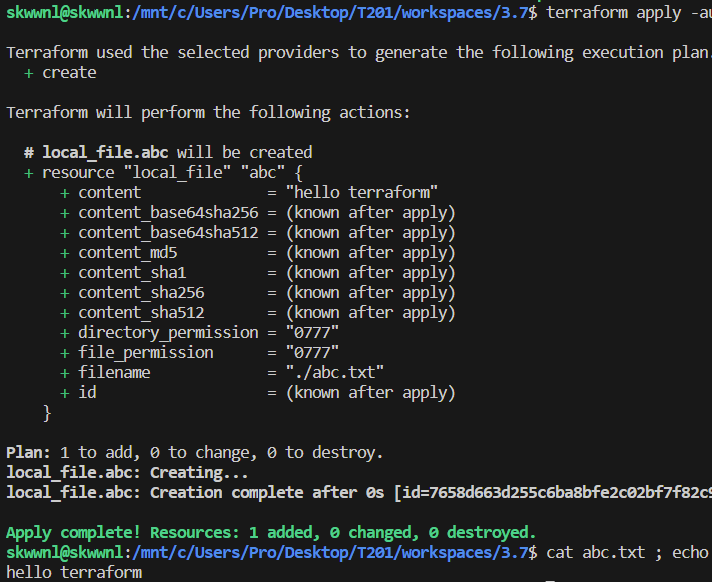Click the 'id' attribute name

87,392
